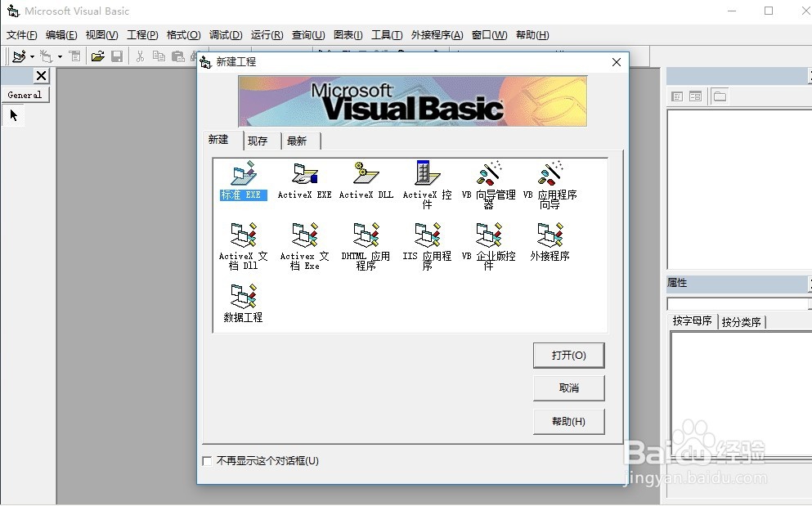This screenshot has height=506, width=812.
Task: Open the 查询(U) menu
Action: [308, 34]
